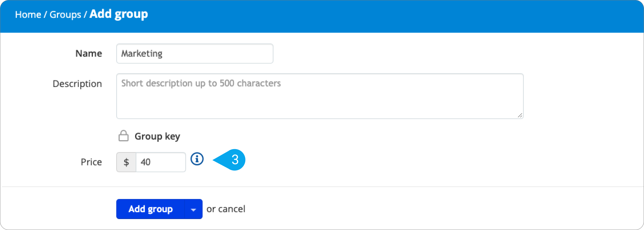644x230 pixels.
Task: Click the Description label
Action: tap(77, 84)
